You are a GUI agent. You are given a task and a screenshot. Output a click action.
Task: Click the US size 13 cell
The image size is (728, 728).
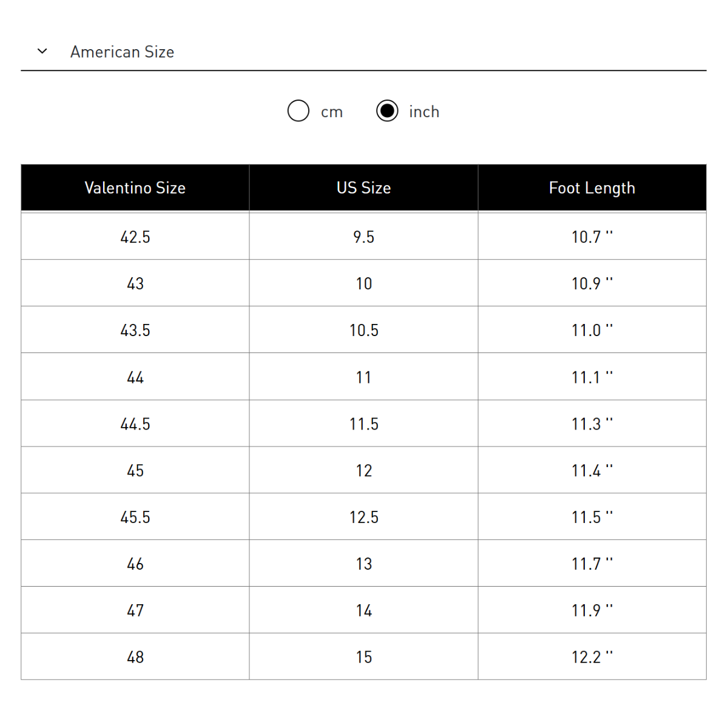pos(364,564)
